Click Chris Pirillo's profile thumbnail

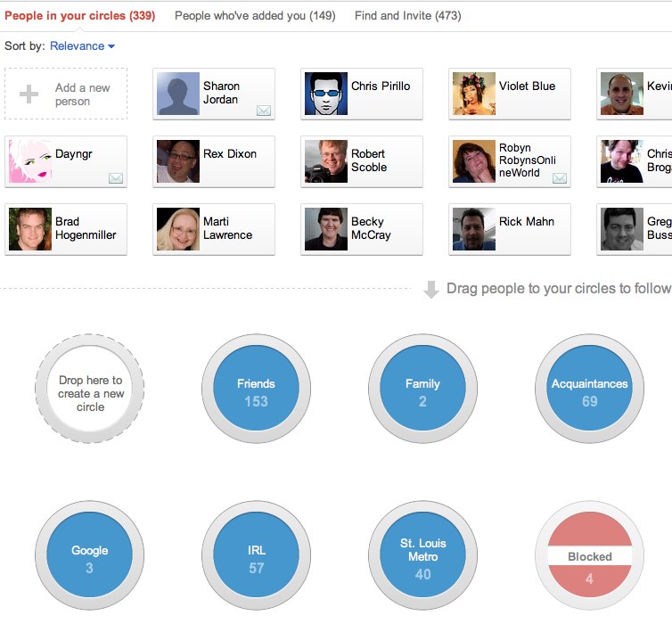[326, 94]
